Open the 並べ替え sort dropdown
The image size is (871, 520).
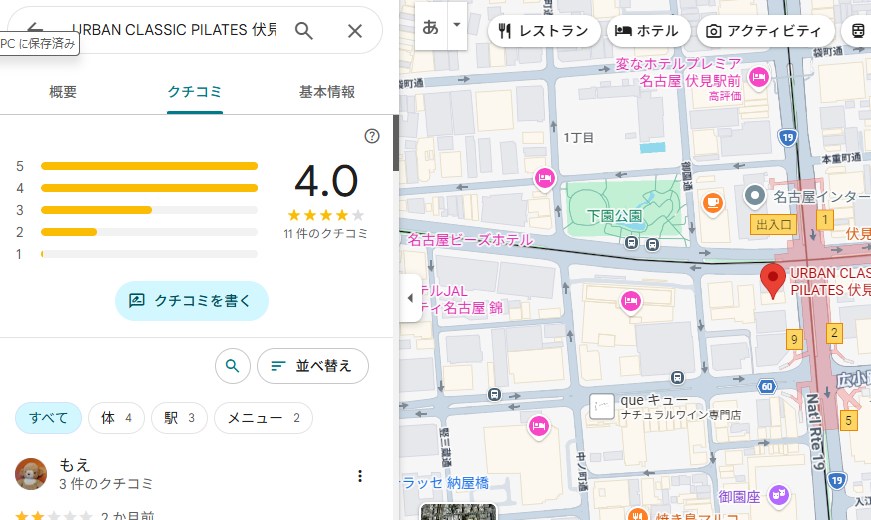pos(312,366)
